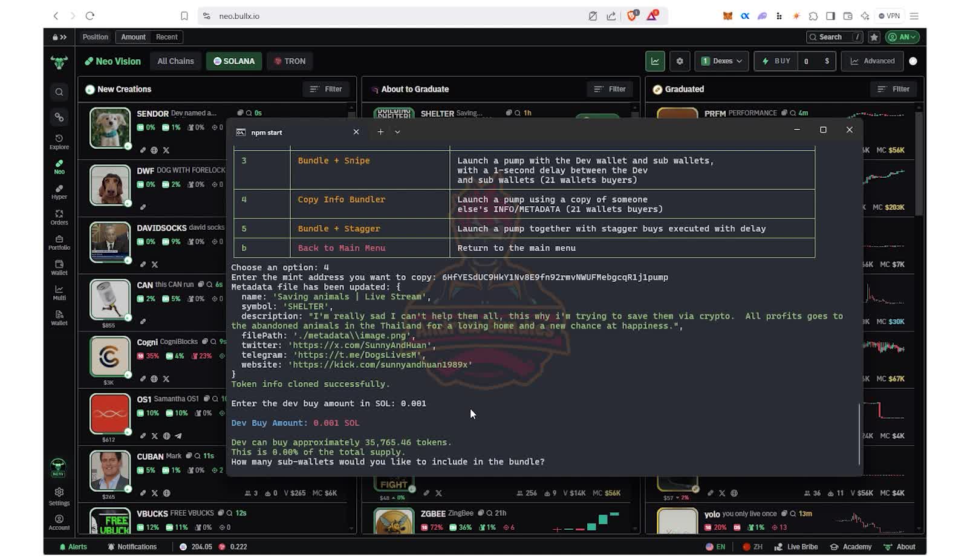
Task: Open the Orders panel
Action: tap(59, 217)
